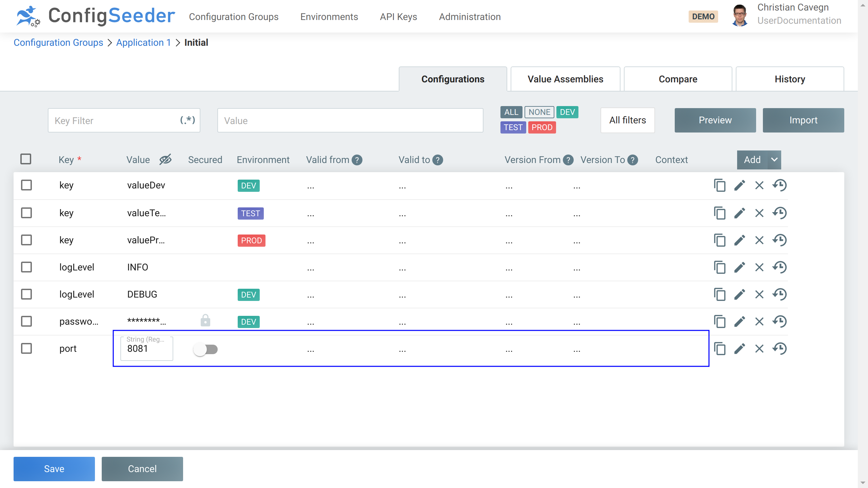Click the lock icon on the password row
The width and height of the screenshot is (868, 488).
(205, 320)
